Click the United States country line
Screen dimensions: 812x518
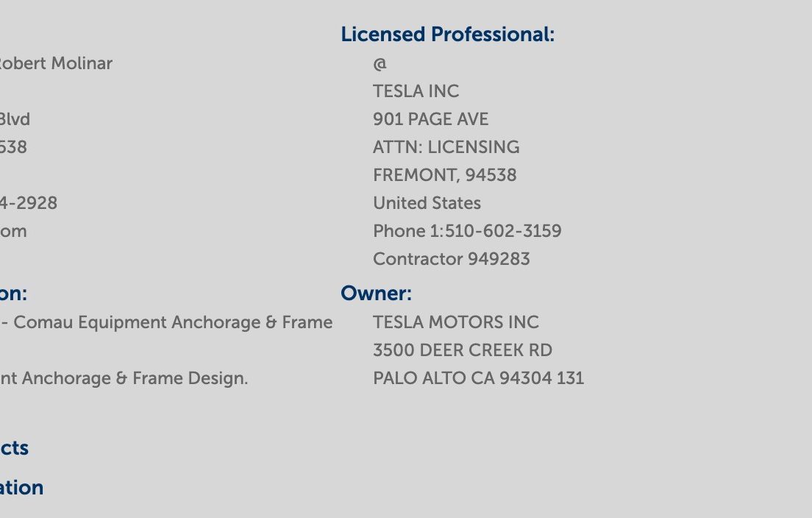427,203
